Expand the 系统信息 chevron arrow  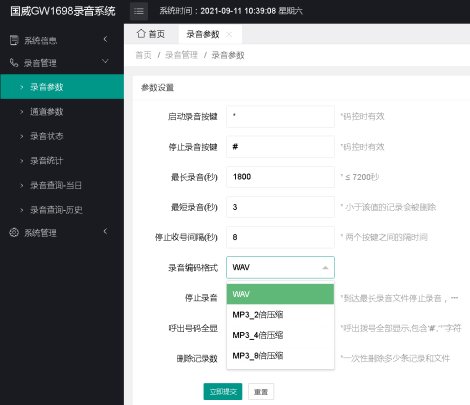coord(105,39)
